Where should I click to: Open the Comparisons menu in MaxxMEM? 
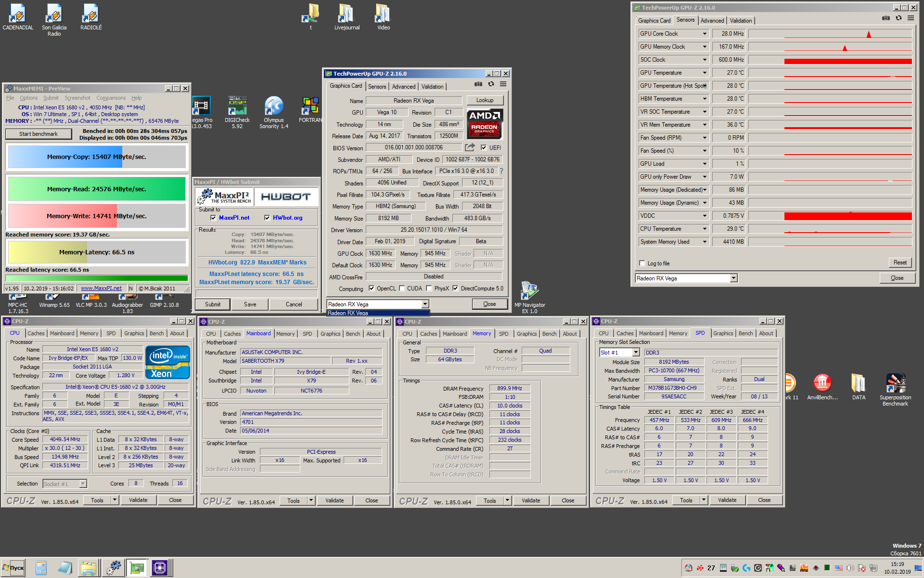(x=111, y=98)
